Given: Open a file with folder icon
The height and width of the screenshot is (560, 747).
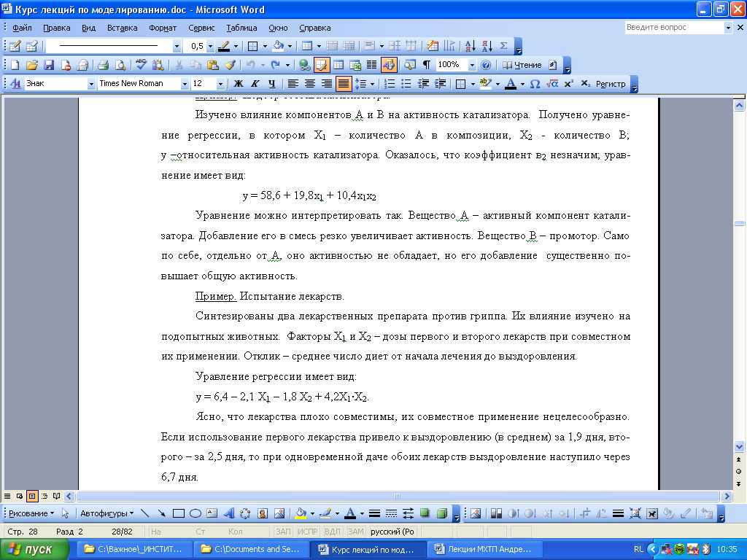Looking at the screenshot, I should coord(32,65).
